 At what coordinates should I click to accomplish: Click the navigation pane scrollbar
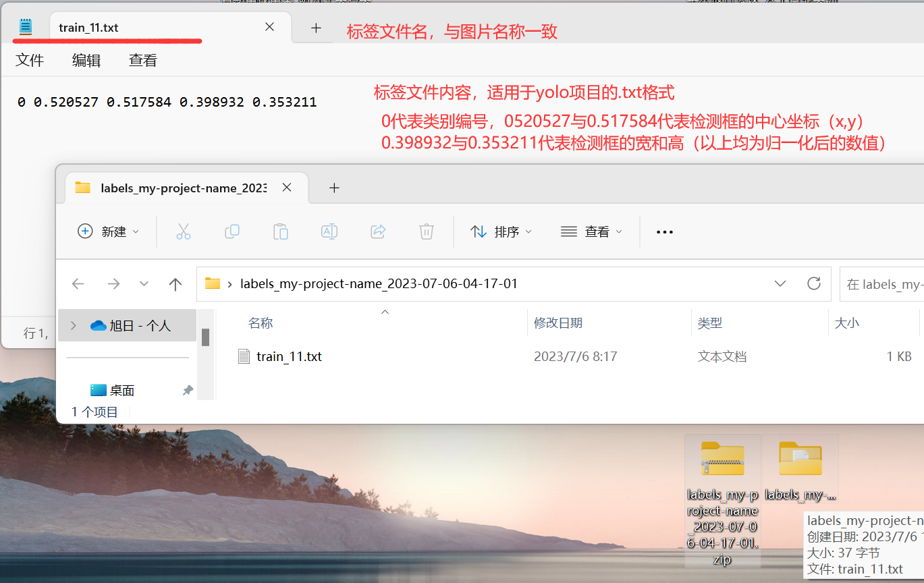(205, 337)
